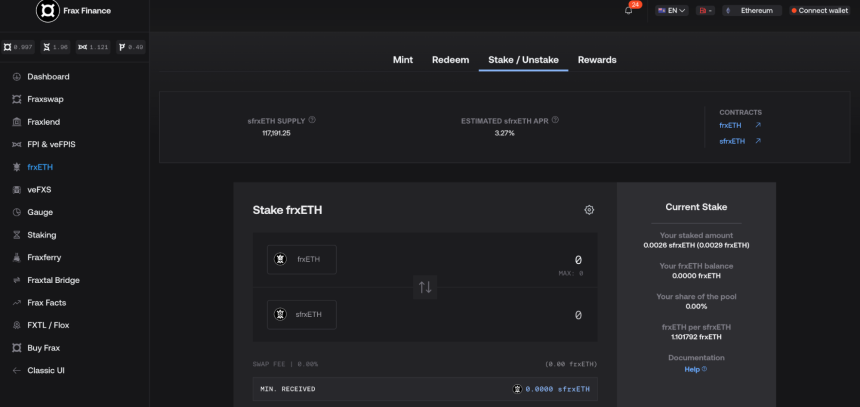860x407 pixels.
Task: Swap token direction with the arrows icon
Action: coord(425,287)
